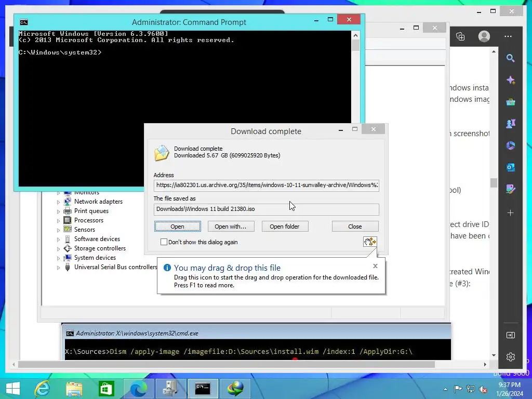Screen dimensions: 532x399
Task: Switch to Internet Download Manager taskbar icon
Action: [235, 389]
